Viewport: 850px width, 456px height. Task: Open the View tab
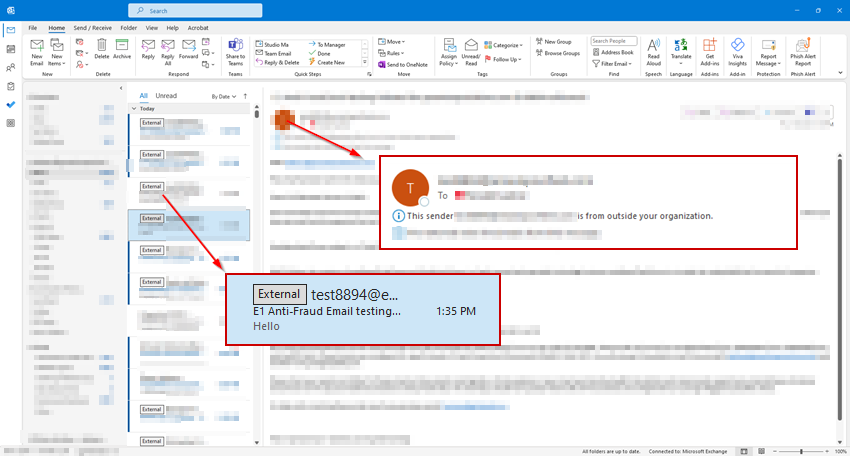click(152, 28)
